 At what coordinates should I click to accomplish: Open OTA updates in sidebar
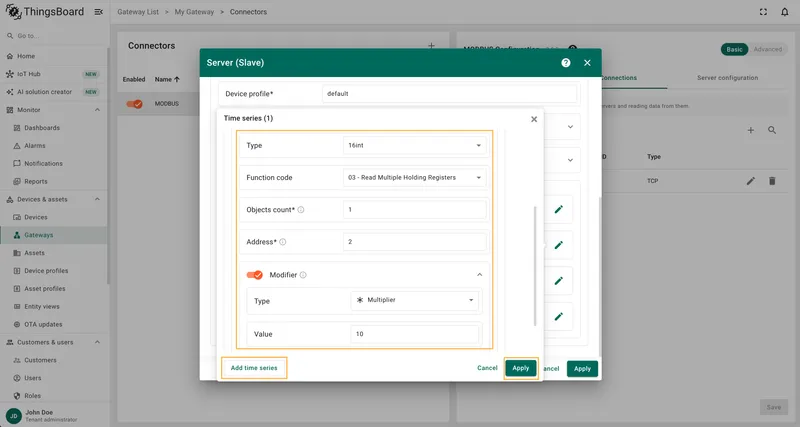coord(54,324)
